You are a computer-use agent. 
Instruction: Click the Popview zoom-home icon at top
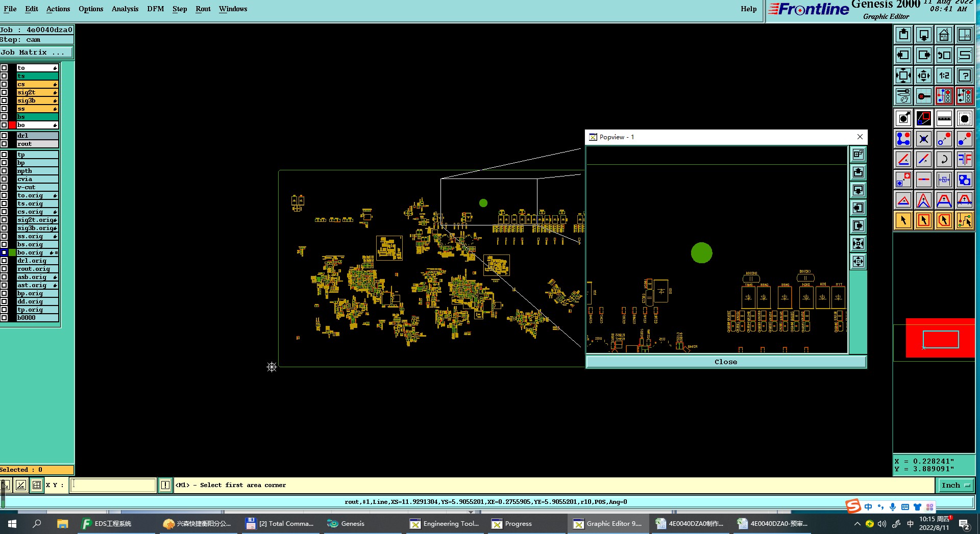(858, 154)
